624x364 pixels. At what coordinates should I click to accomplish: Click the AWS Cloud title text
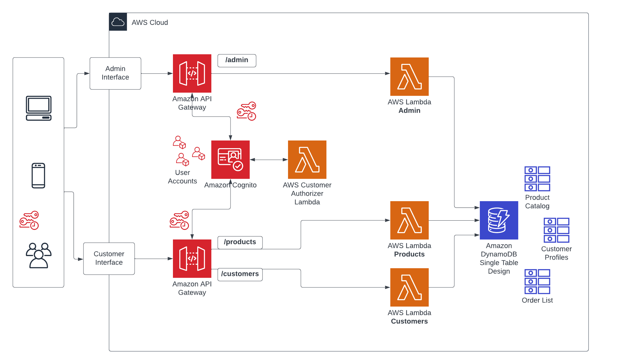(x=150, y=22)
